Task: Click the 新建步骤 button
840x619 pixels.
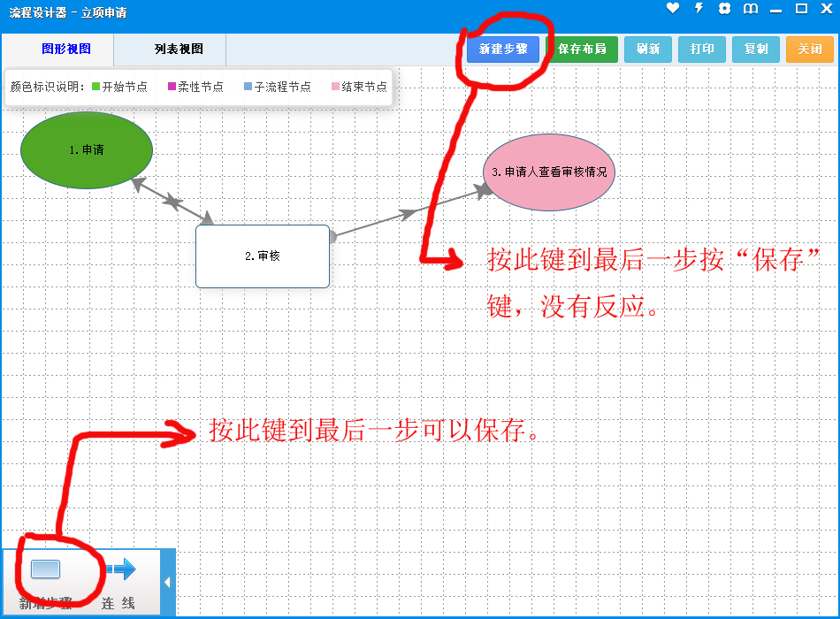Action: [x=503, y=50]
